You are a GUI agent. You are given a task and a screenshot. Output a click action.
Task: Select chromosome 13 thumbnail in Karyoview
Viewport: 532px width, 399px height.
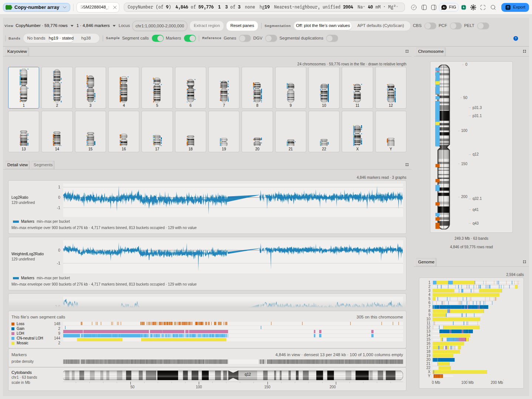pos(24,132)
